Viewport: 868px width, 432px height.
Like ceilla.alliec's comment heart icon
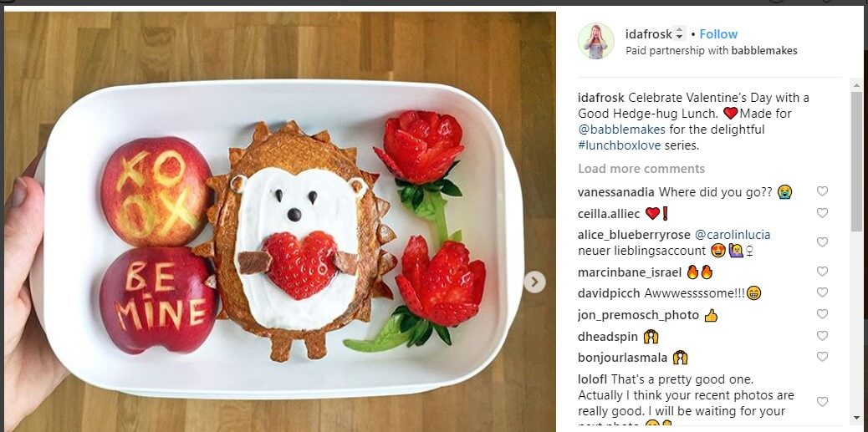pyautogui.click(x=822, y=213)
